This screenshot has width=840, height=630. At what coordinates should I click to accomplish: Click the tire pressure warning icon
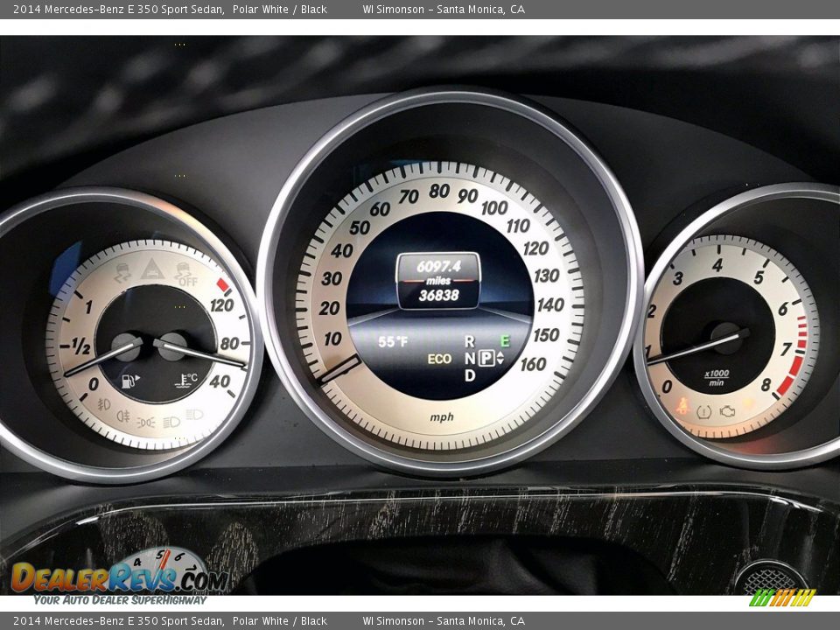click(x=703, y=411)
